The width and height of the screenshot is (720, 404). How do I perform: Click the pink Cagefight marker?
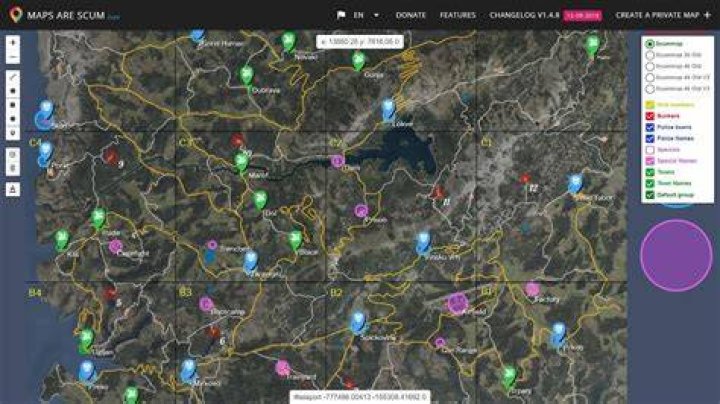click(115, 247)
